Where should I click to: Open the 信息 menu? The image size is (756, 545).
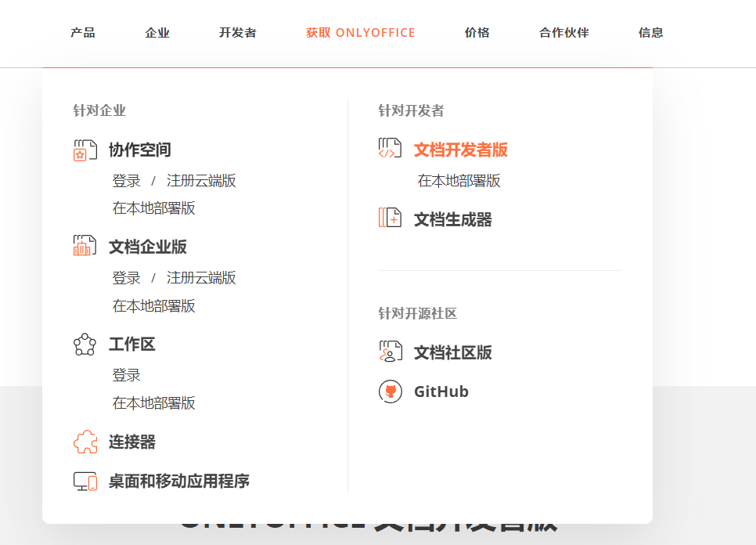pos(651,33)
